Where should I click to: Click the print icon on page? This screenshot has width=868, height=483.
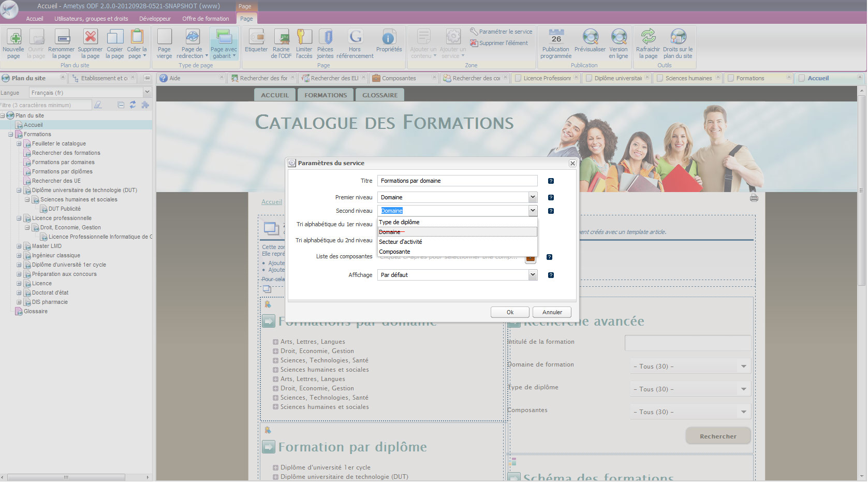tap(754, 198)
